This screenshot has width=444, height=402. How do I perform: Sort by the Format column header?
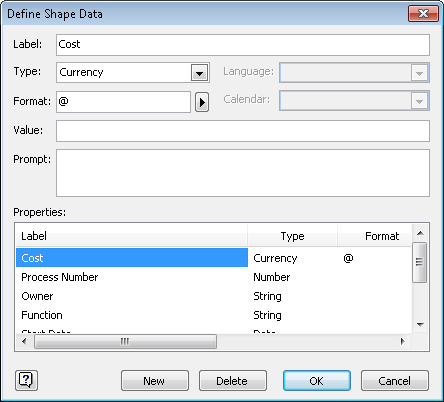pyautogui.click(x=375, y=236)
